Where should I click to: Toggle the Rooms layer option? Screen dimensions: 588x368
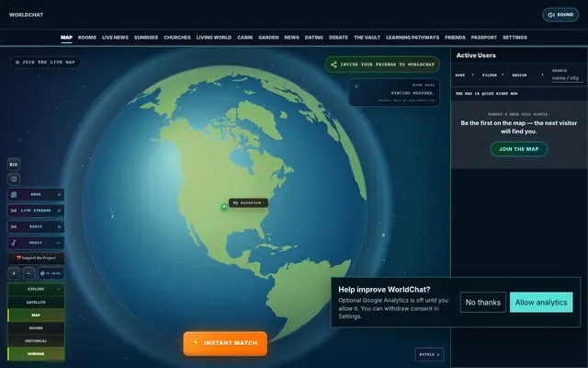tap(36, 328)
